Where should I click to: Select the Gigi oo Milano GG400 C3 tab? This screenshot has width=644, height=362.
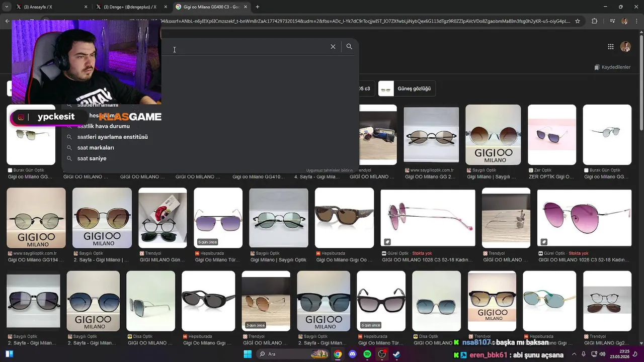pos(211,7)
